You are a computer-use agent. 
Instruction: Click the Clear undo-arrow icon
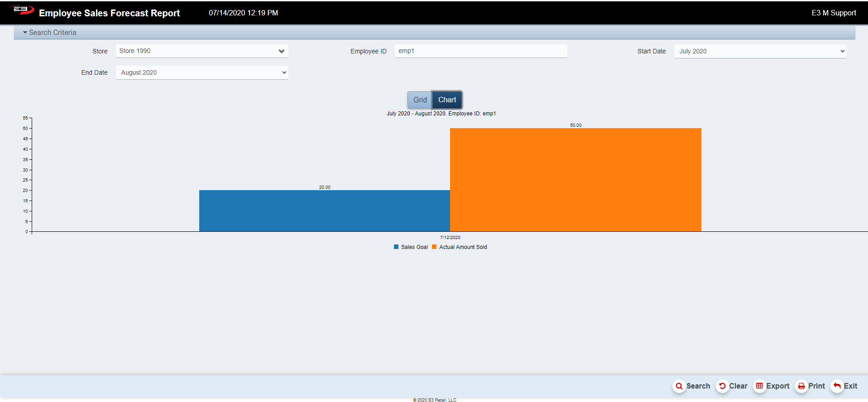tap(722, 386)
